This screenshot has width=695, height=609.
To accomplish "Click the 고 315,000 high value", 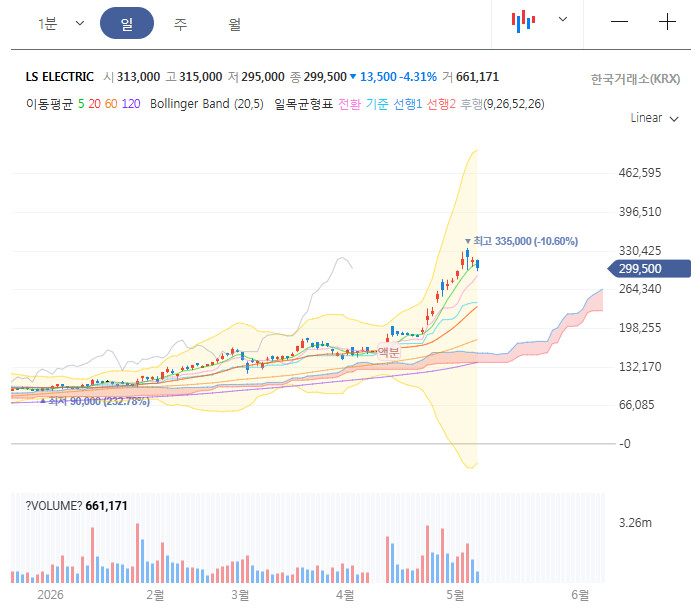I will [x=194, y=77].
